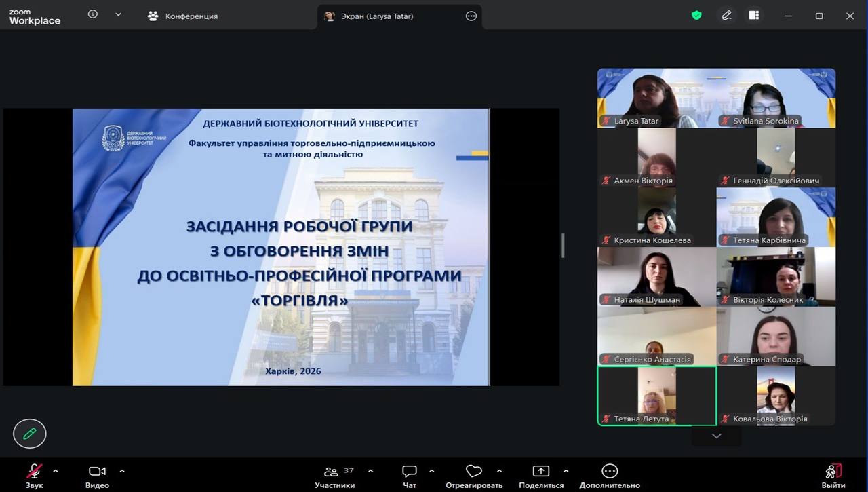The height and width of the screenshot is (492, 868).
Task: Open the Участники list
Action: pos(334,475)
